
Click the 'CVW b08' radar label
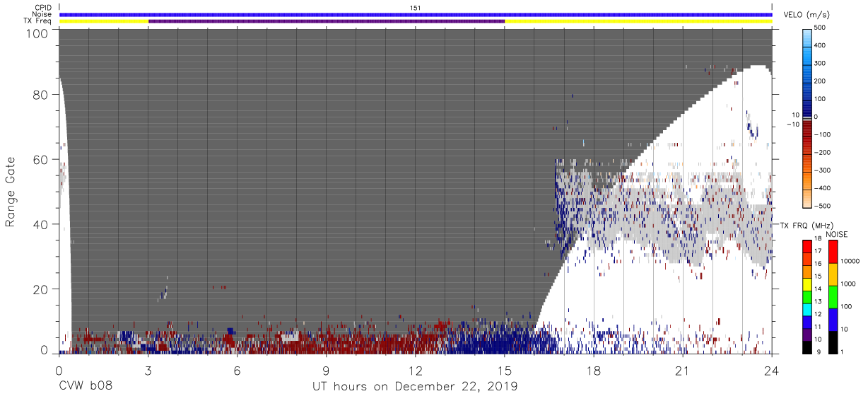85,387
